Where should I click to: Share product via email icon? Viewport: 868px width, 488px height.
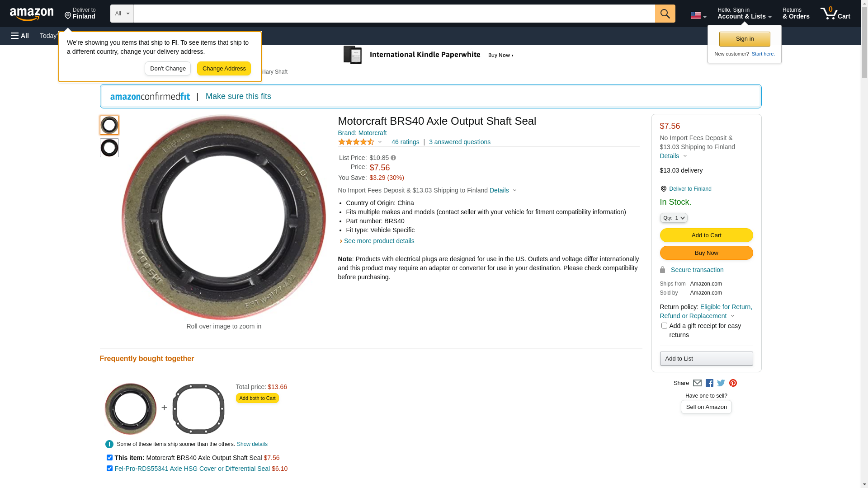[697, 383]
